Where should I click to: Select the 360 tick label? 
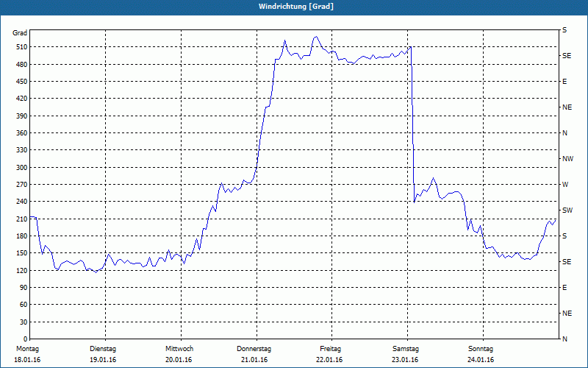pyautogui.click(x=21, y=133)
